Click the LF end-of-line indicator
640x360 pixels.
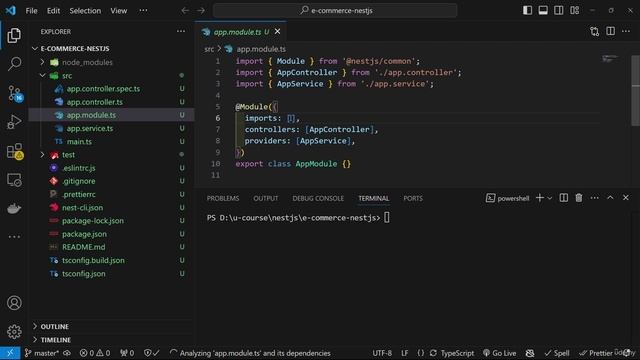[404, 353]
